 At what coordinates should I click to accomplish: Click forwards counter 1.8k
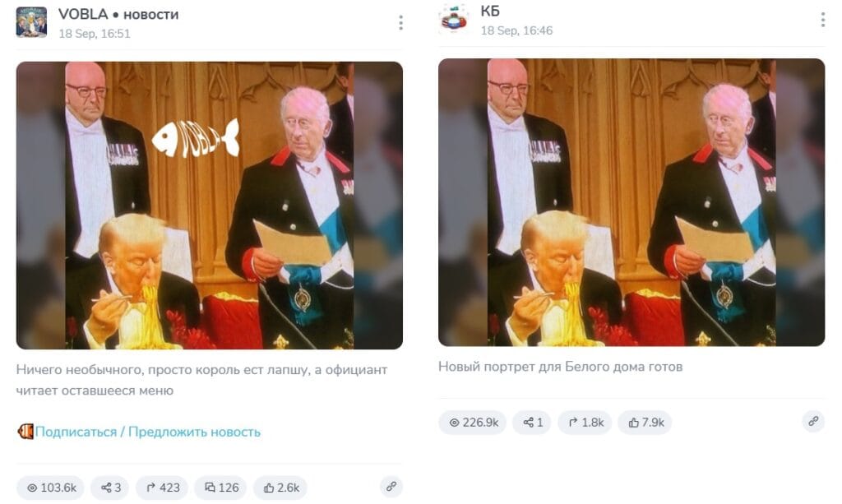coord(585,423)
